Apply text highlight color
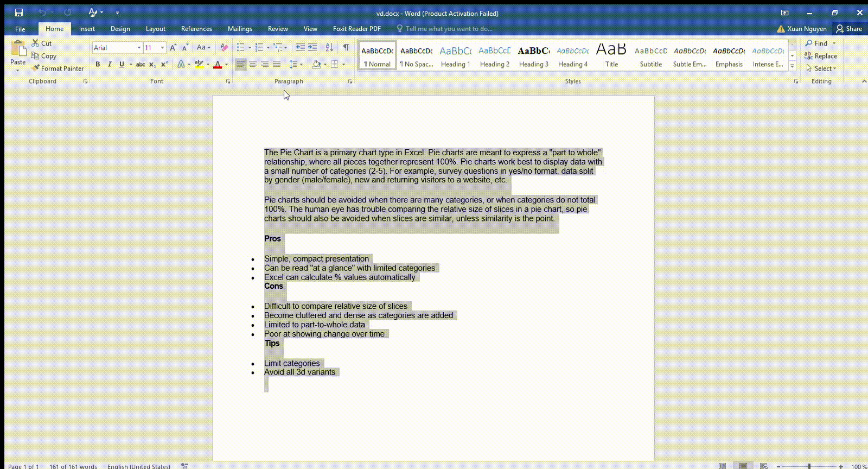This screenshot has width=868, height=469. 199,64
